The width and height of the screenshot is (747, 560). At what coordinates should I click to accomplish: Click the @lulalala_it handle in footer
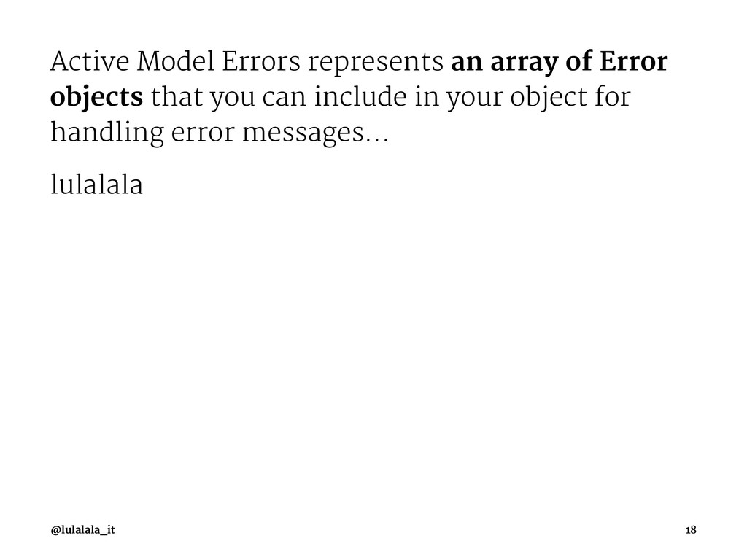point(83,529)
